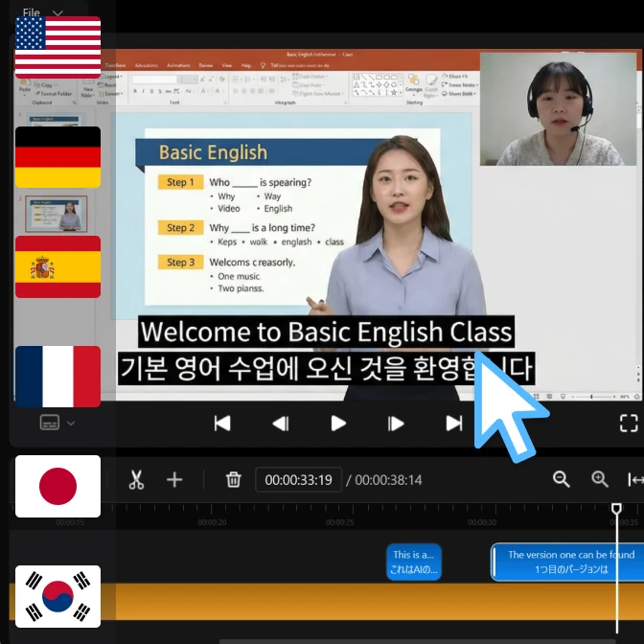Click the Bold button in PowerPoint ribbon
644x644 pixels.
coord(135,91)
